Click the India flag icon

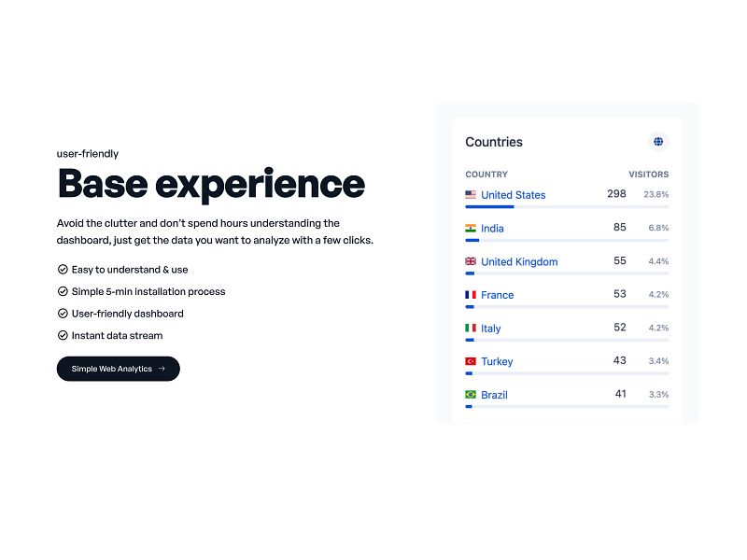coord(470,228)
